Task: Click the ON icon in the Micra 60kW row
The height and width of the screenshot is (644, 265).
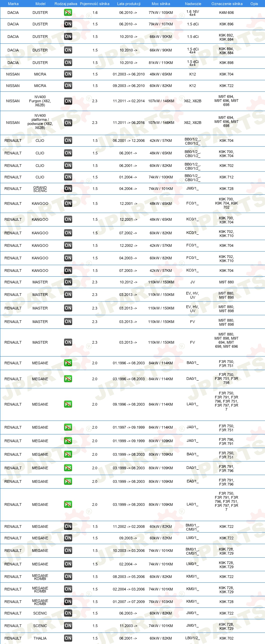Action: [68, 86]
